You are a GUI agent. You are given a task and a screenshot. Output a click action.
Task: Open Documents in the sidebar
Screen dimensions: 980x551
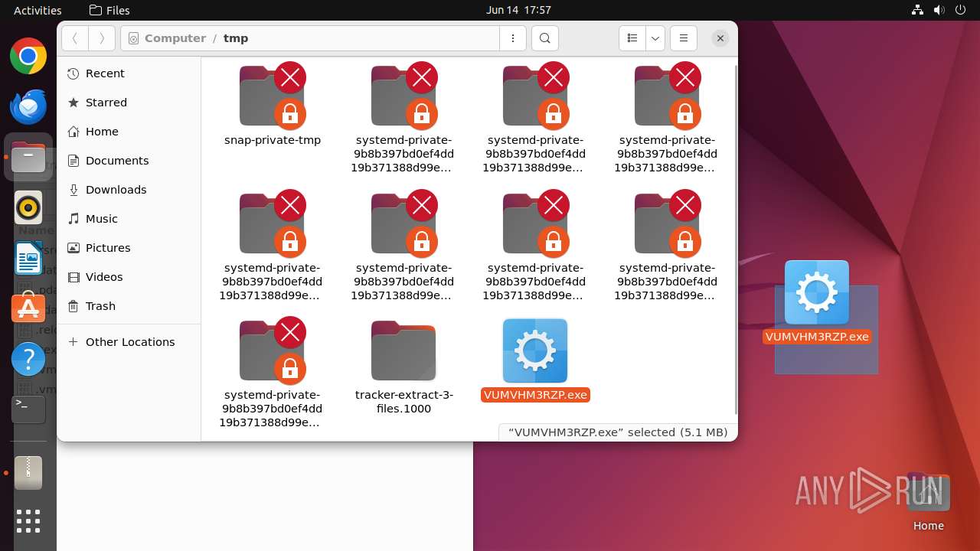(x=129, y=161)
